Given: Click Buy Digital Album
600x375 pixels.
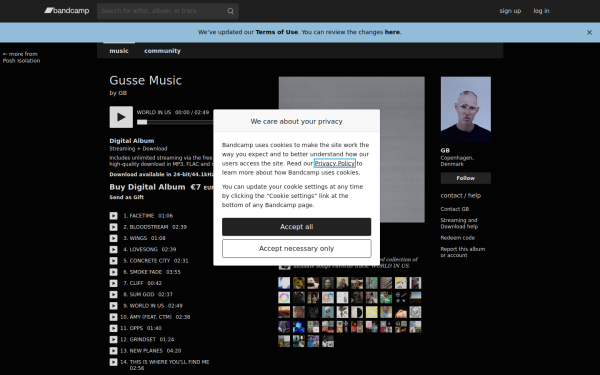Looking at the screenshot, I should [147, 187].
